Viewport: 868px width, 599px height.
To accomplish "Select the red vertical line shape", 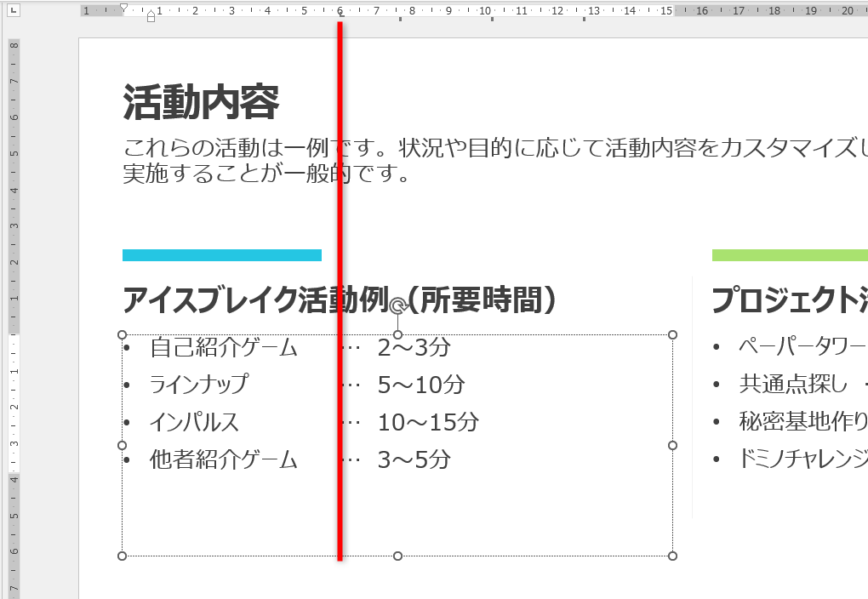I will [340, 213].
